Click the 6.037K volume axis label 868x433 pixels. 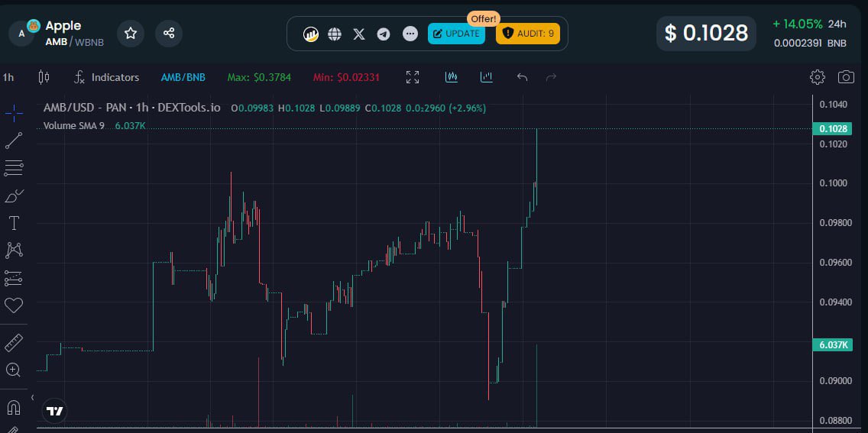click(x=831, y=344)
